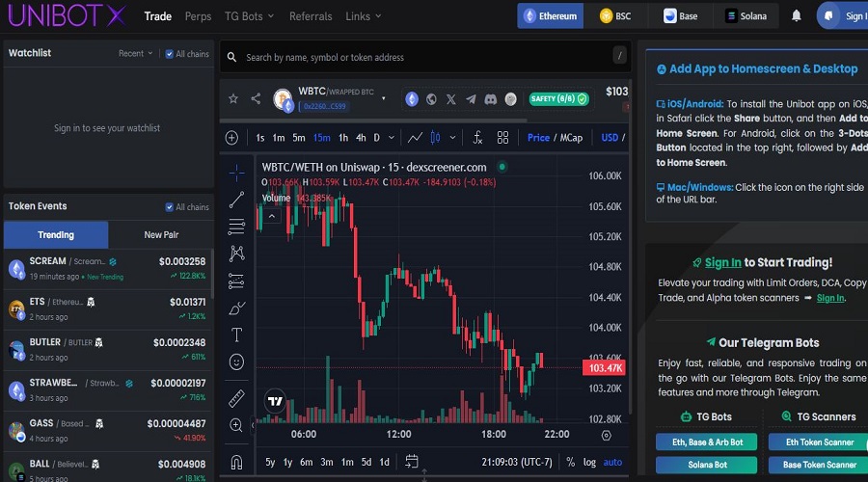Open the indicators fx button
Screen dimensions: 868x482
point(477,137)
